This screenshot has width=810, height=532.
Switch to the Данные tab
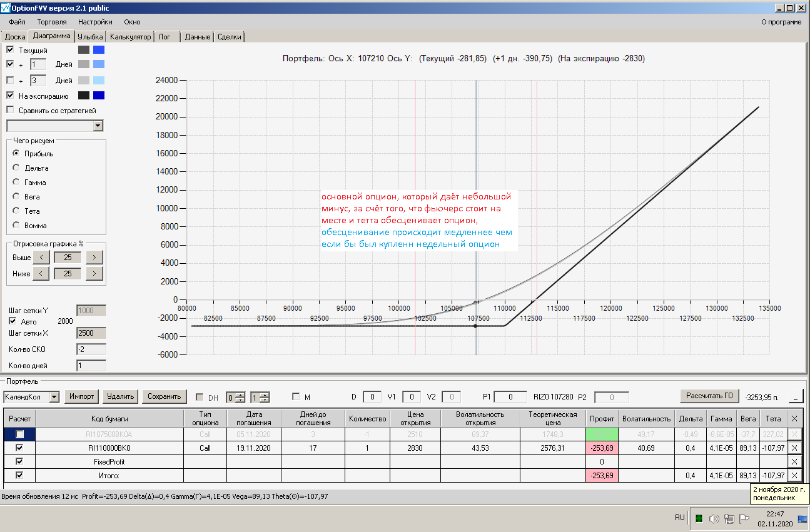(x=198, y=37)
